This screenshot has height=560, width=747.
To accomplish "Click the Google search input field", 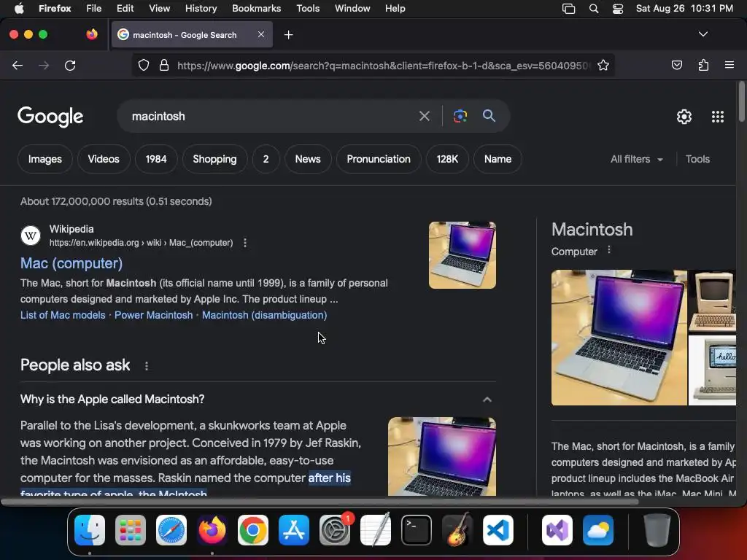I will [271, 116].
